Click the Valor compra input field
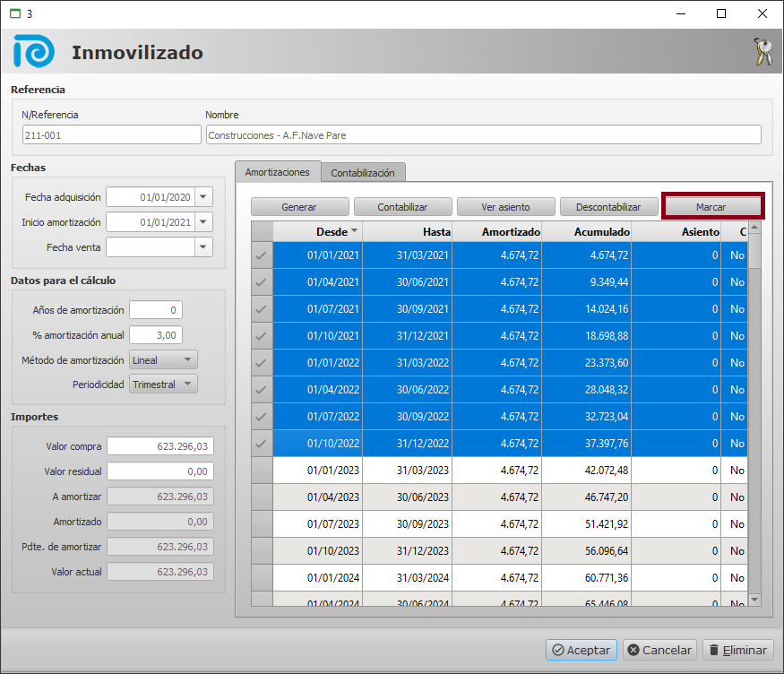 [160, 446]
